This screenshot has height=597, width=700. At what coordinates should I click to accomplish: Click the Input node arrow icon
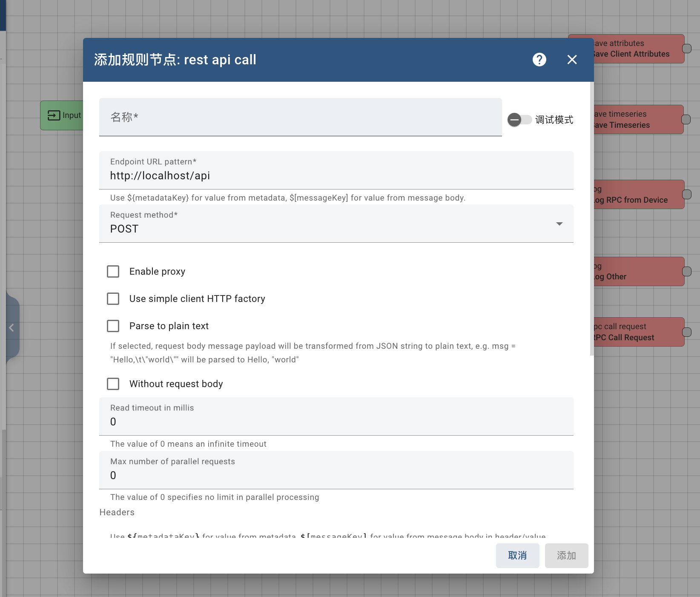tap(54, 115)
